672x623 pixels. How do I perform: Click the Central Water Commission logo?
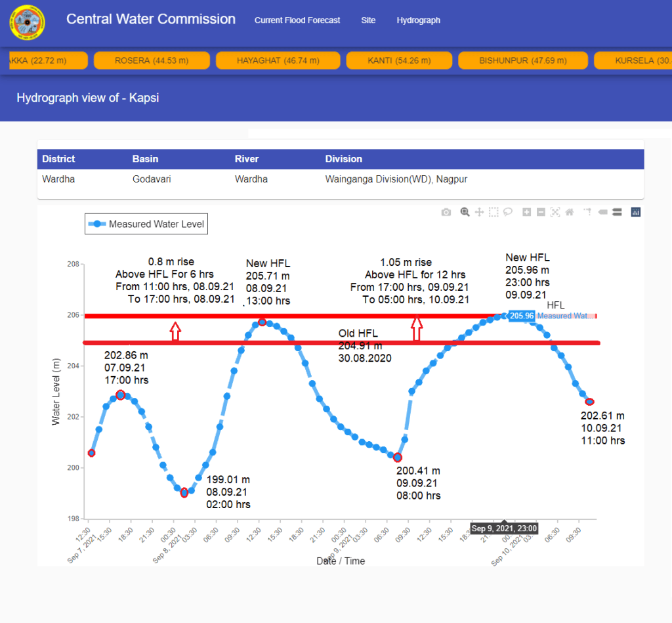(x=28, y=21)
